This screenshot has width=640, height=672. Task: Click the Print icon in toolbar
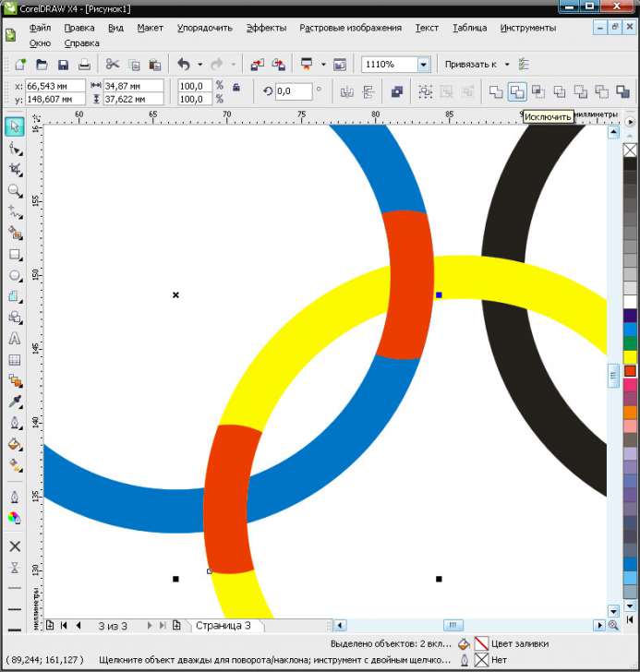(84, 65)
